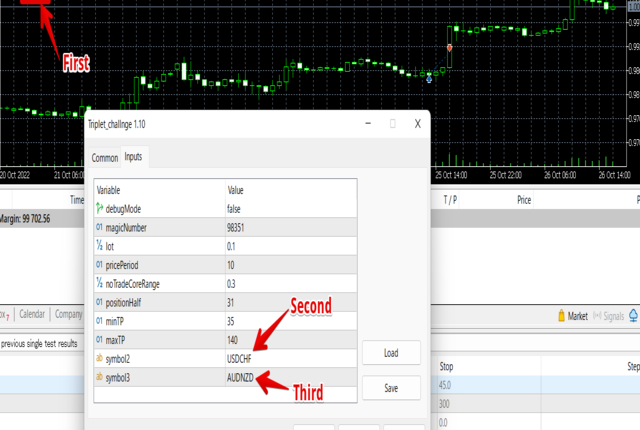The image size is (640, 430).
Task: Click the debugMode boolean type icon
Action: click(x=99, y=209)
